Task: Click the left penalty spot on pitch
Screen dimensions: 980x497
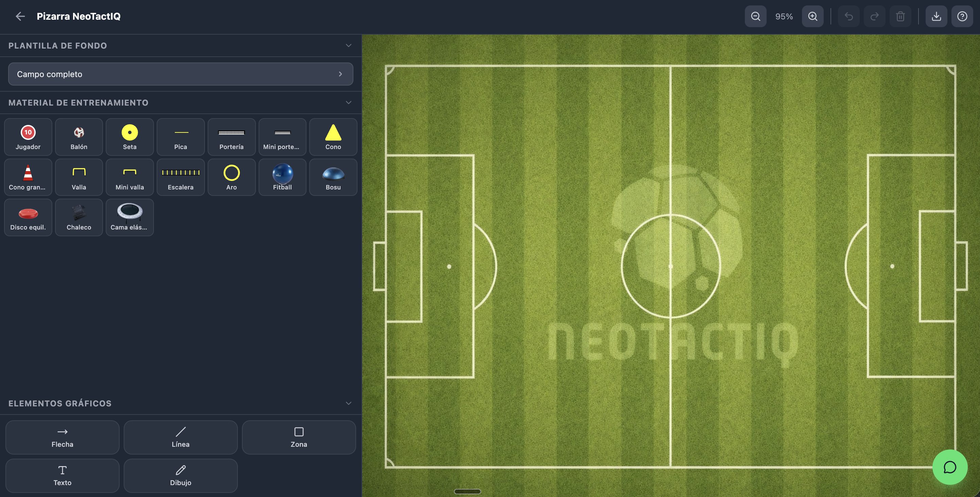Action: (x=449, y=266)
